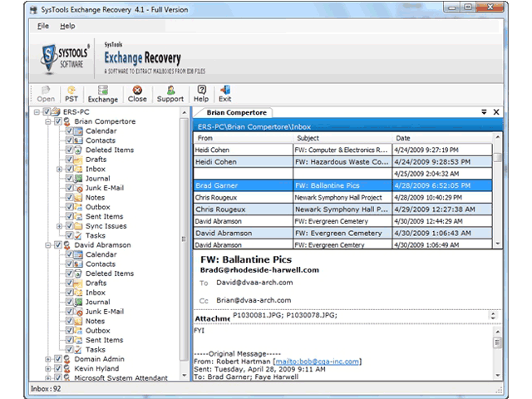The height and width of the screenshot is (399, 532).
Task: Click the message list scrollbar thumb
Action: pyautogui.click(x=497, y=157)
